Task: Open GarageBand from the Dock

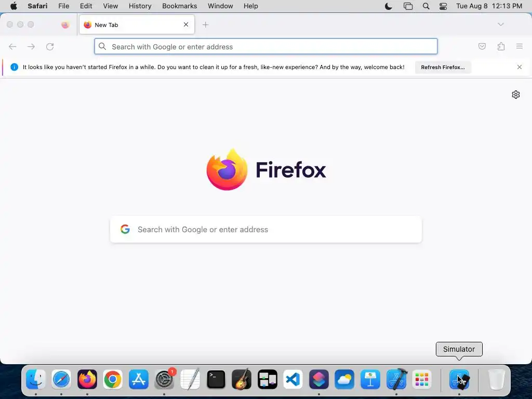Action: 242,379
